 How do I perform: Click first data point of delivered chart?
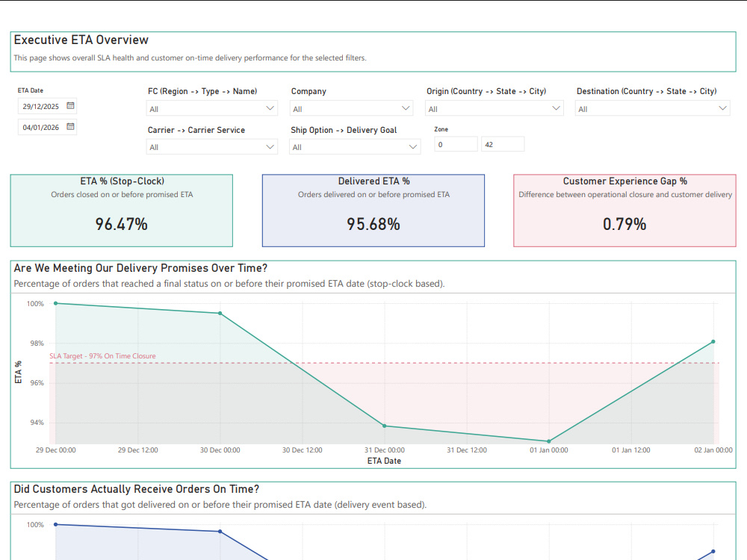(56, 524)
